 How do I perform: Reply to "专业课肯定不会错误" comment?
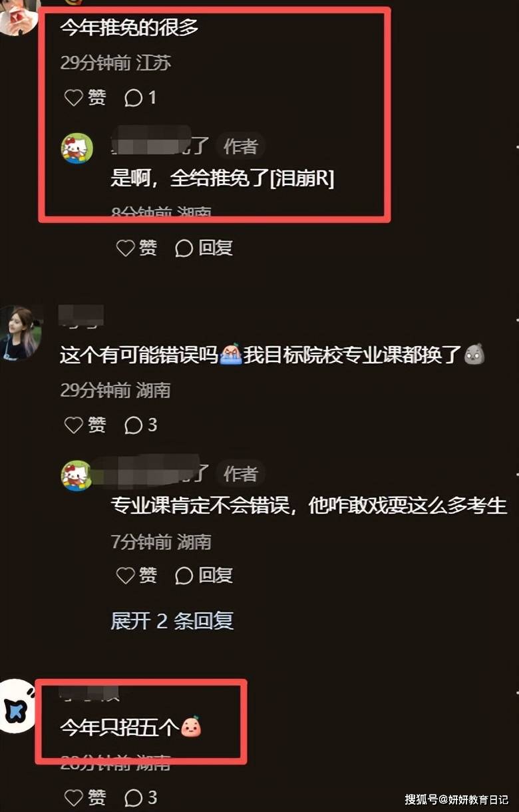click(x=204, y=575)
